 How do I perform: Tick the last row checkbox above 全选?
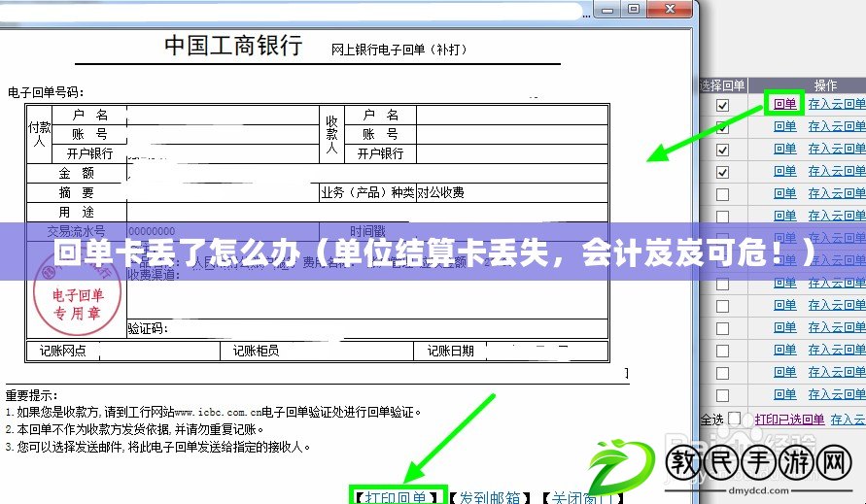(x=722, y=395)
